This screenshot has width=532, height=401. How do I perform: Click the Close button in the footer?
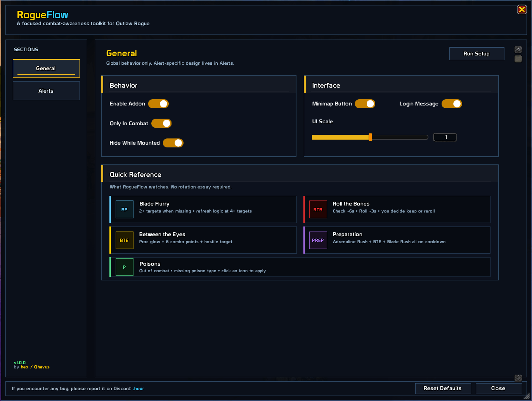[x=498, y=388]
